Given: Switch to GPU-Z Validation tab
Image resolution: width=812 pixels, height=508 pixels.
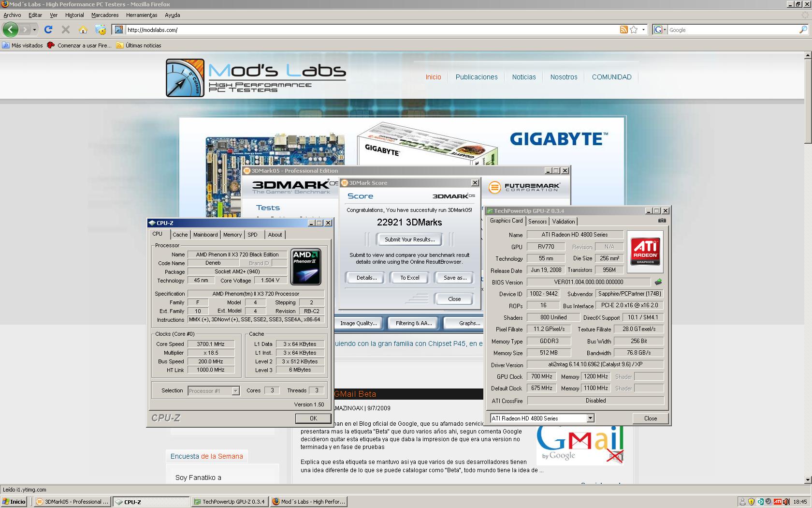Looking at the screenshot, I should 564,222.
